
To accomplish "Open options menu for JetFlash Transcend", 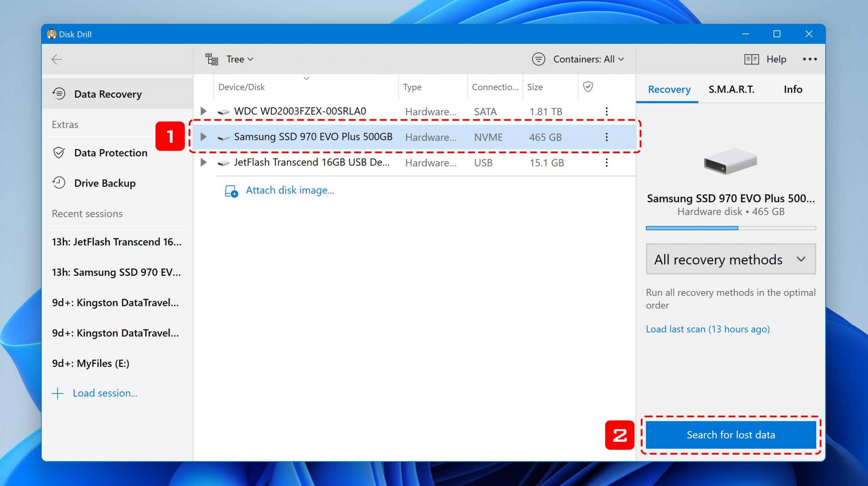I will 606,162.
